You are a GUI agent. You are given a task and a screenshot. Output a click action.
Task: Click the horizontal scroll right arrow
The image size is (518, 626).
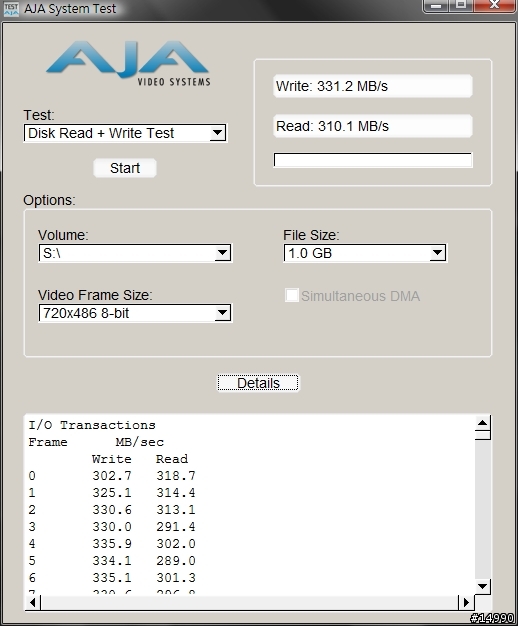click(x=466, y=602)
